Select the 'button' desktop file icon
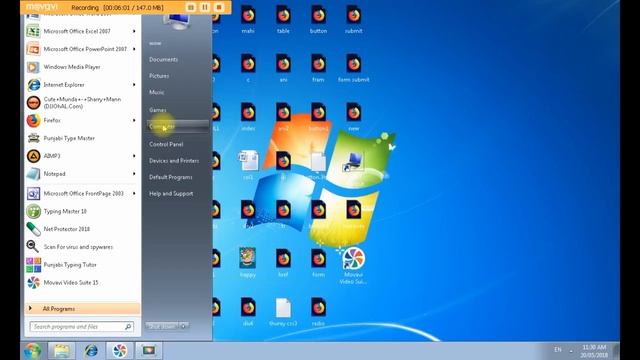 (318, 20)
